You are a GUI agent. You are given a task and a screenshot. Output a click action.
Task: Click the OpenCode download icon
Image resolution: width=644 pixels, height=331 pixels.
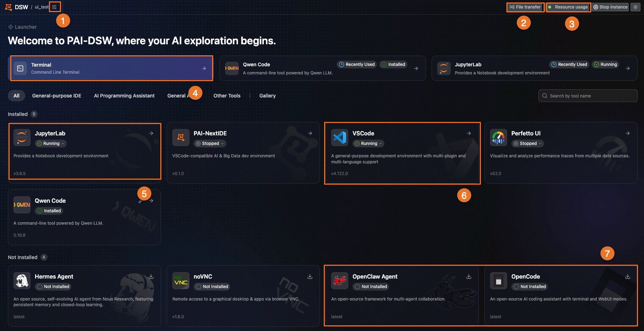pyautogui.click(x=628, y=276)
